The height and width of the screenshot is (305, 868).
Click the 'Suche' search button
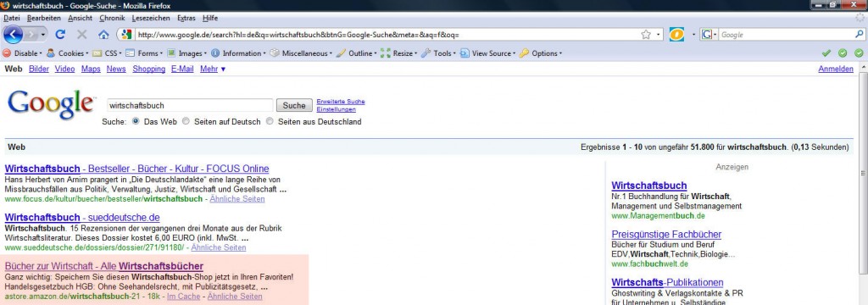click(x=294, y=105)
